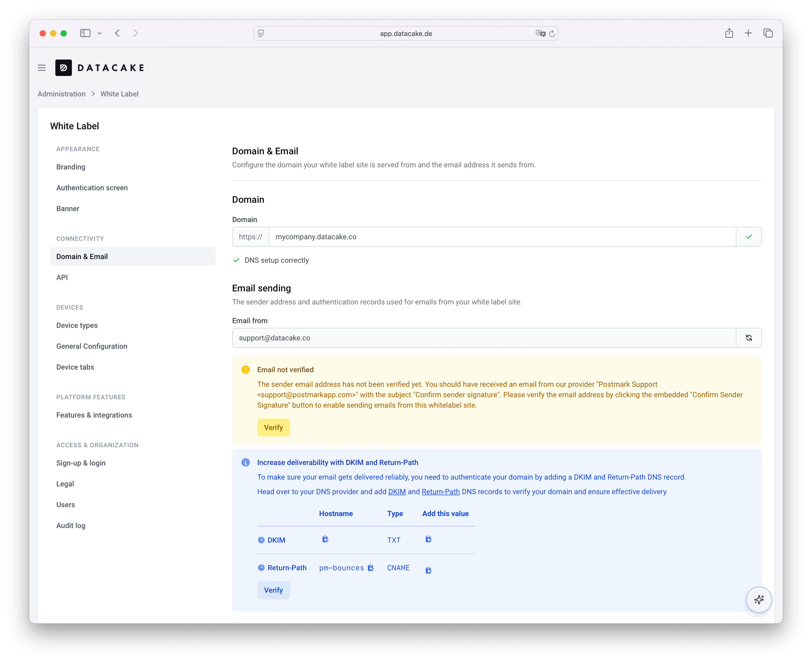The height and width of the screenshot is (662, 812).
Task: Open the Users management page
Action: point(65,505)
